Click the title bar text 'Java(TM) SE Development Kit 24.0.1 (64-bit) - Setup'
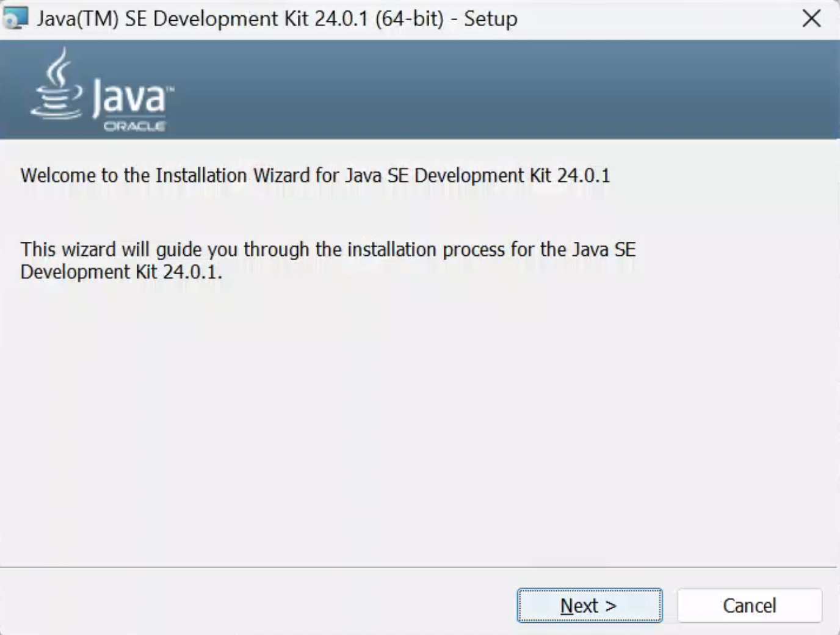The image size is (840, 635). pos(277,19)
